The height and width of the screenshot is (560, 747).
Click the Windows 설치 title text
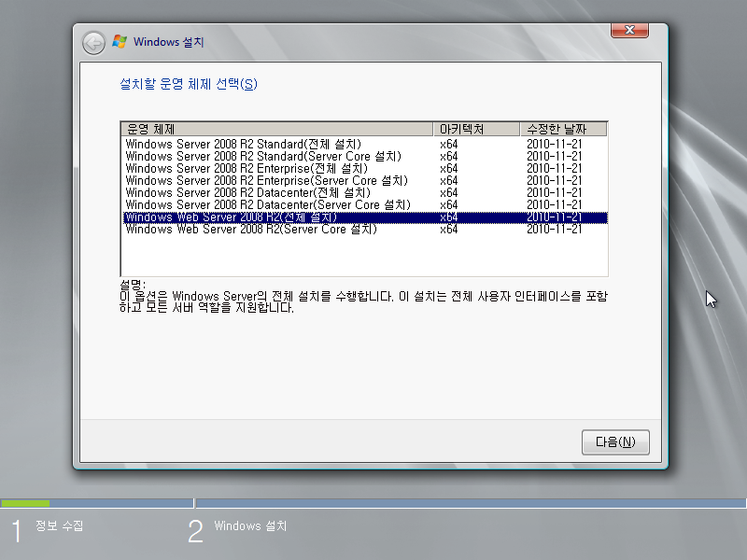169,42
